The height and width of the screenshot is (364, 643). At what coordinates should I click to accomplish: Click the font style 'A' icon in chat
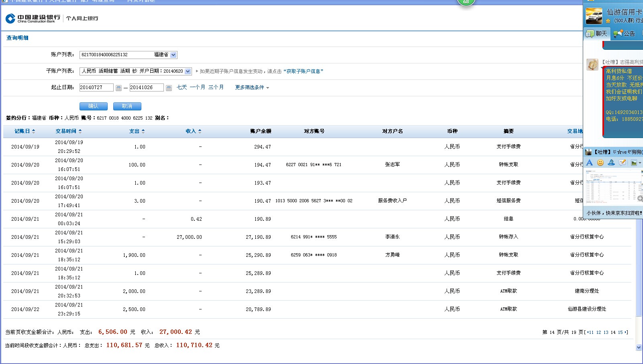(589, 163)
